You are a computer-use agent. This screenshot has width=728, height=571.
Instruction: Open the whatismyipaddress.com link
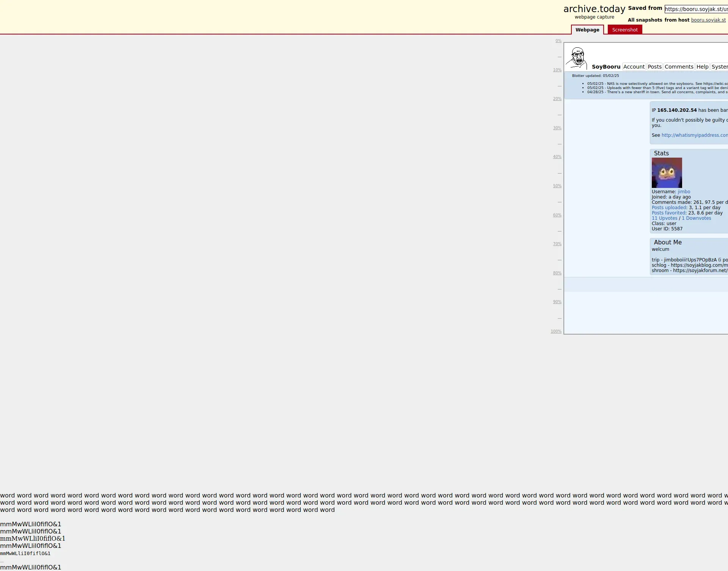694,135
